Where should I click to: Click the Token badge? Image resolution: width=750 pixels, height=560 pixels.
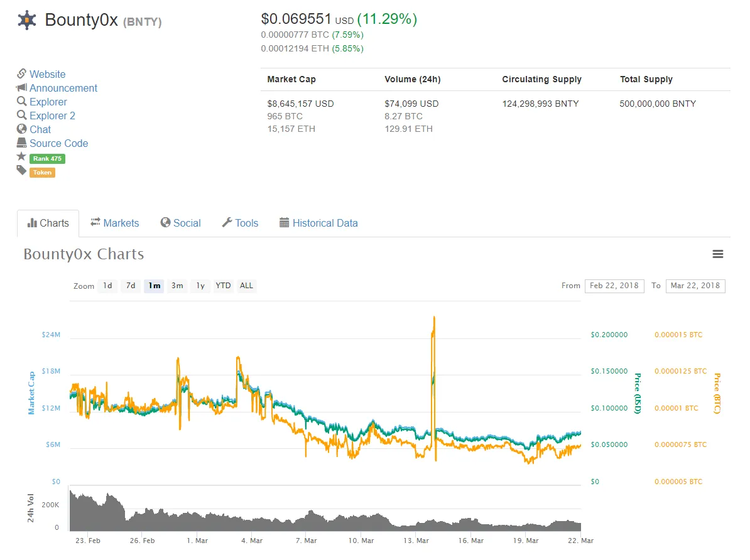pyautogui.click(x=42, y=173)
